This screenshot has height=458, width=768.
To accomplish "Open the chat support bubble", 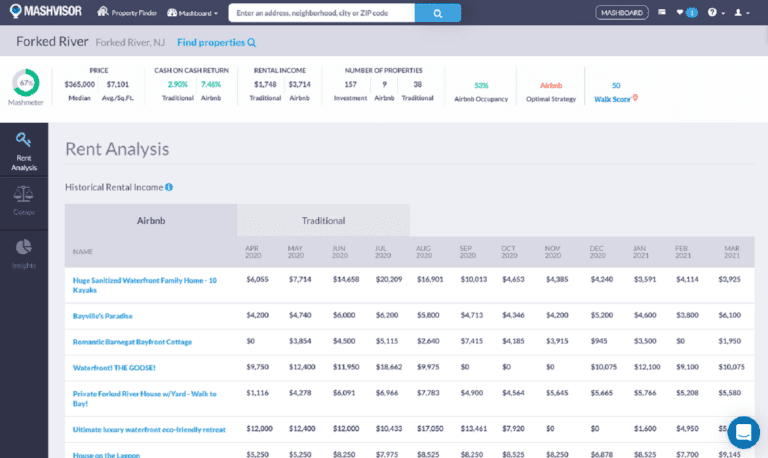I will tap(743, 432).
